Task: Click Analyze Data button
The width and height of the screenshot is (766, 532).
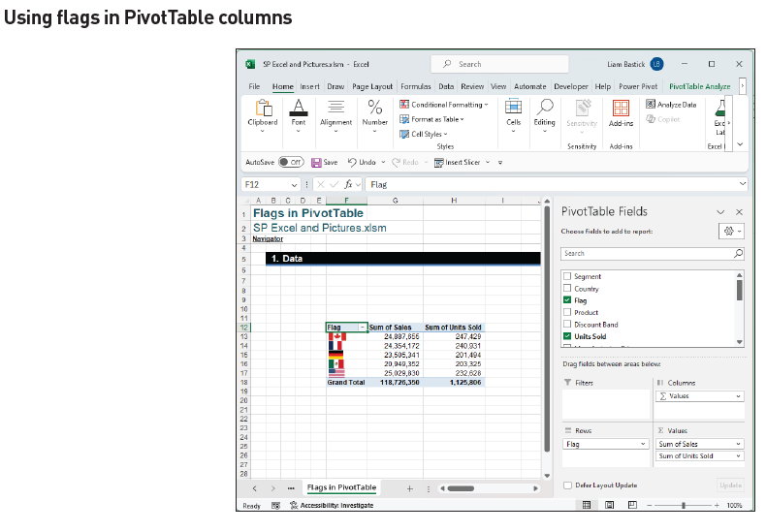Action: pyautogui.click(x=671, y=105)
